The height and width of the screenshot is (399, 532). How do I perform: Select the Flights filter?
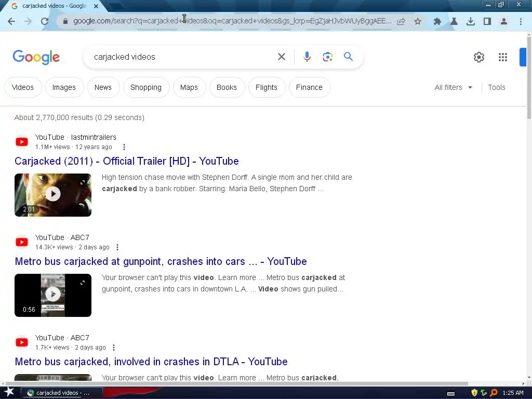[267, 87]
